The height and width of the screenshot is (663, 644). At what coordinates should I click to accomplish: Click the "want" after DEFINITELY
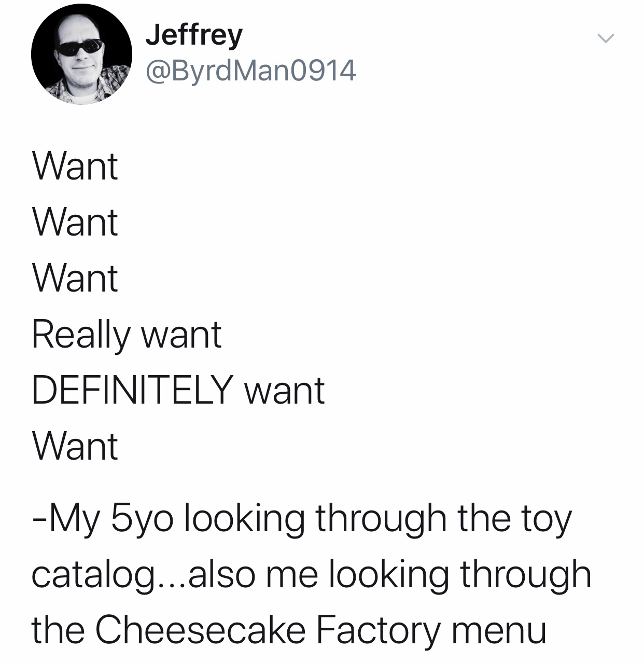284,391
